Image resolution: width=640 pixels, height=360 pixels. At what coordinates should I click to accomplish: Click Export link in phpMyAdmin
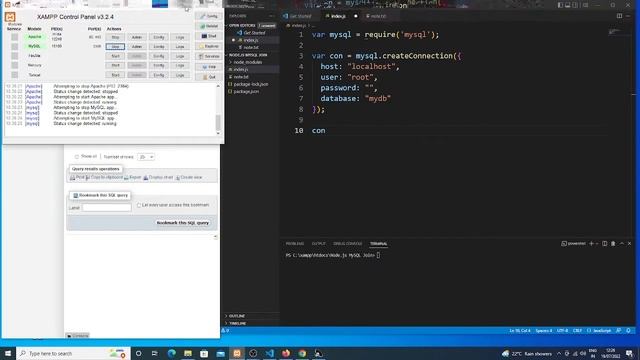pyautogui.click(x=133, y=178)
